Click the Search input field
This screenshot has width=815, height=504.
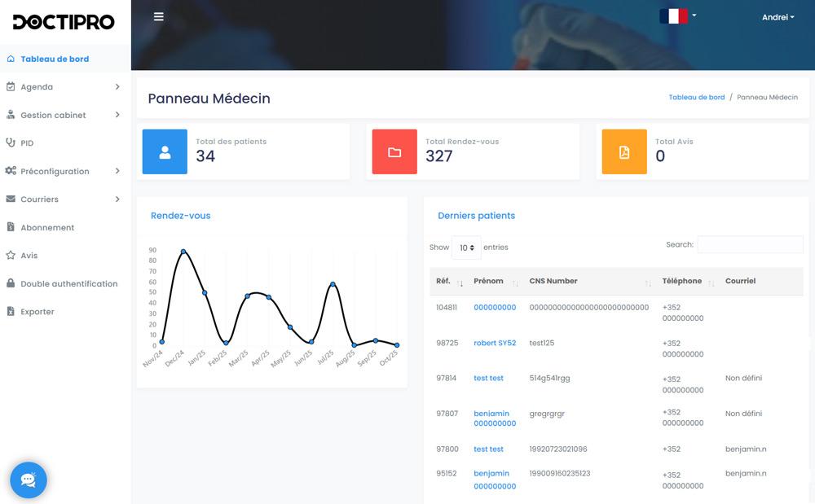coord(750,244)
